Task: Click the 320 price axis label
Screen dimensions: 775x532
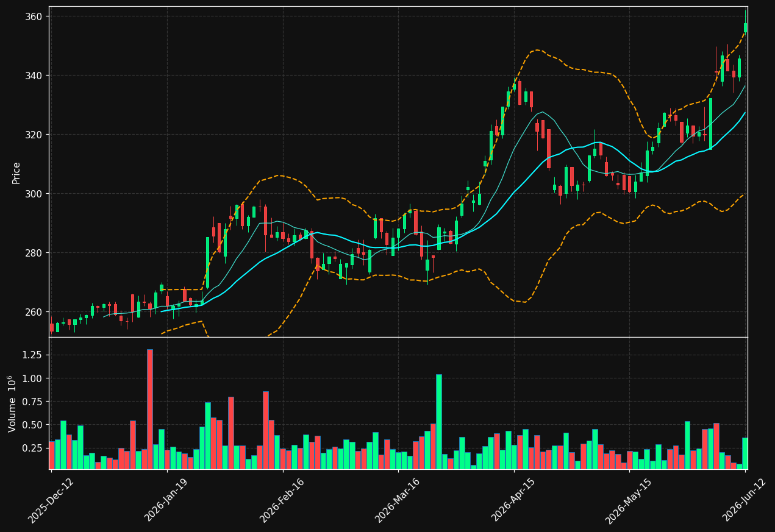Action: (x=34, y=135)
